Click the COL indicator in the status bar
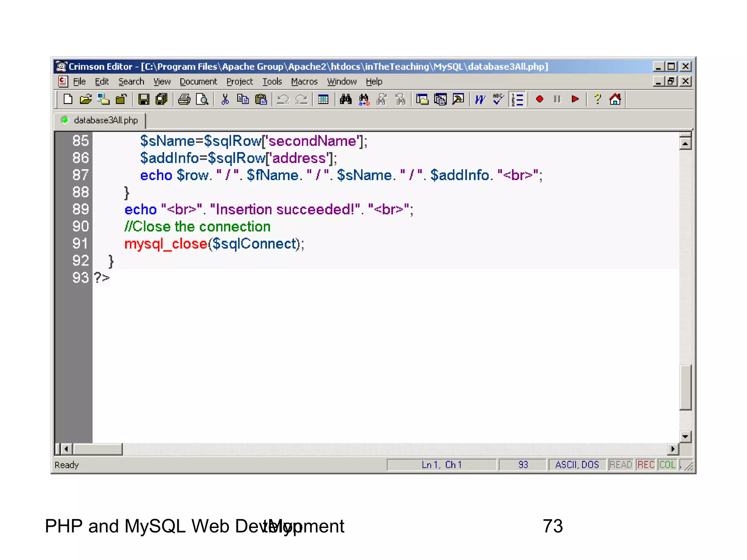The width and height of the screenshot is (747, 560). (667, 465)
